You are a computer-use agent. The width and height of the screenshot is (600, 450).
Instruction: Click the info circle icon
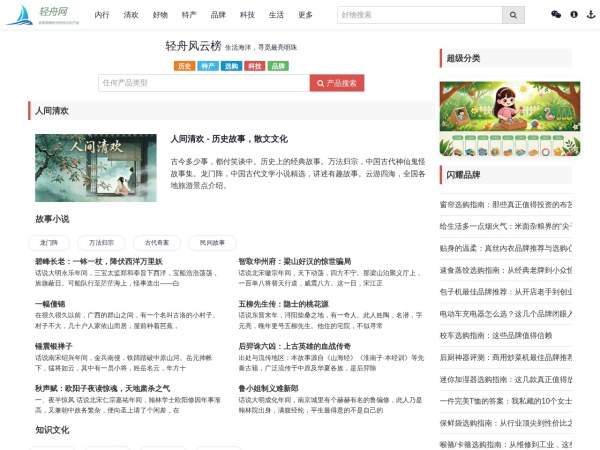[574, 15]
